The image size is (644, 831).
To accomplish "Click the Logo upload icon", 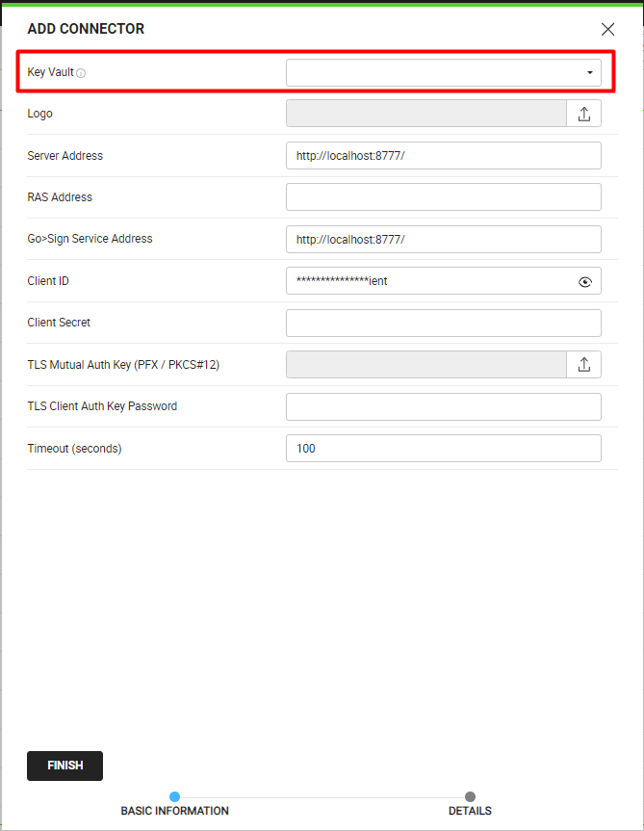I will coord(583,114).
